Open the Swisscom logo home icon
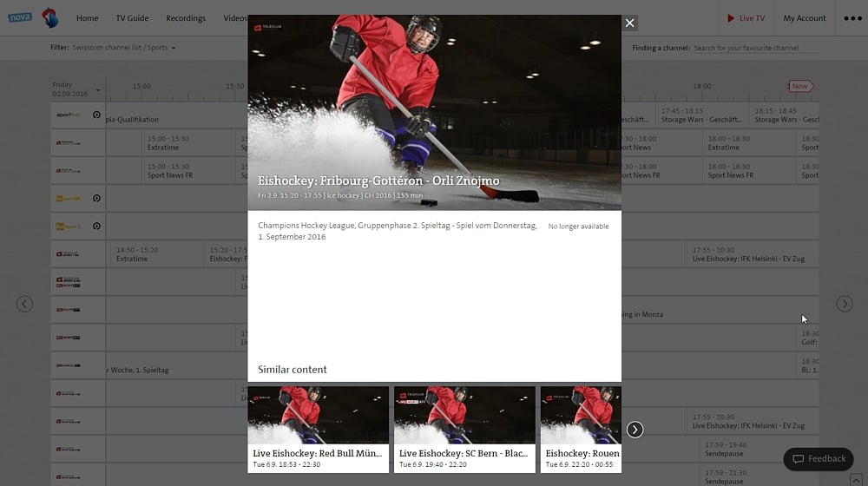 coord(49,17)
